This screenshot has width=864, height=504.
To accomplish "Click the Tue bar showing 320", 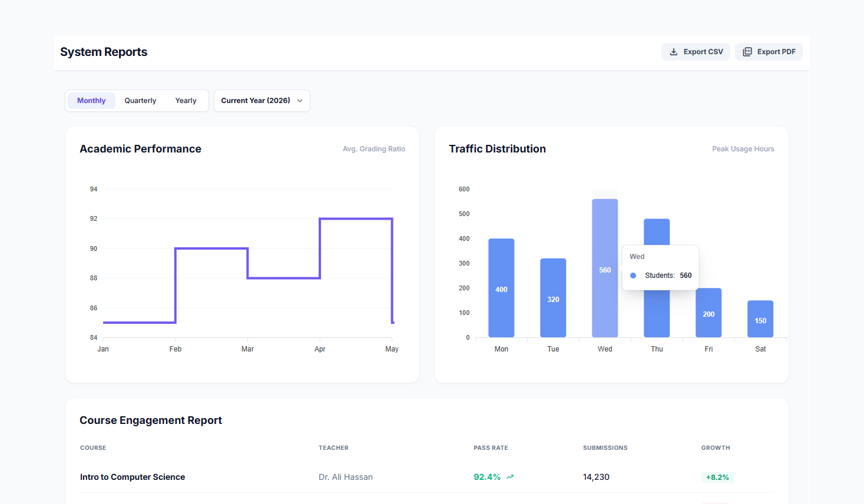I will pyautogui.click(x=553, y=298).
